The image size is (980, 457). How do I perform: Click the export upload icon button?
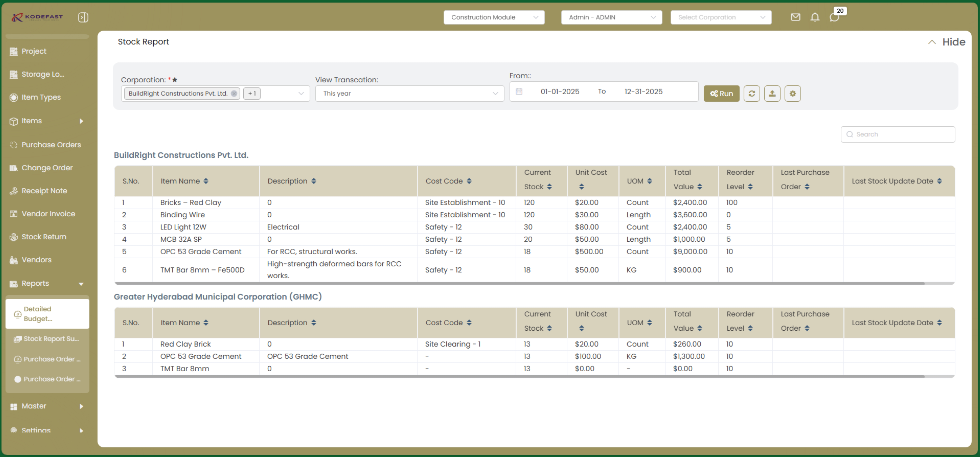(772, 94)
